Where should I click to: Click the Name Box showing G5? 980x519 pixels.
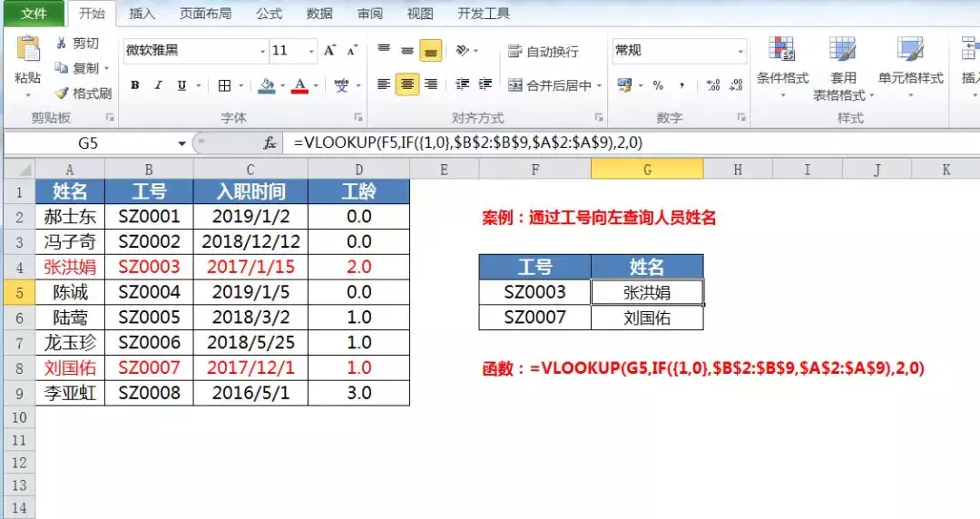(88, 143)
